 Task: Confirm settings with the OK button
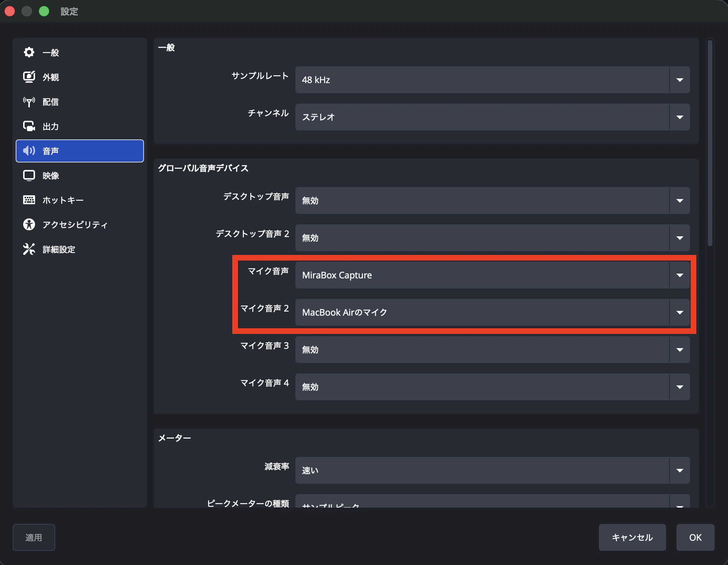pos(695,537)
